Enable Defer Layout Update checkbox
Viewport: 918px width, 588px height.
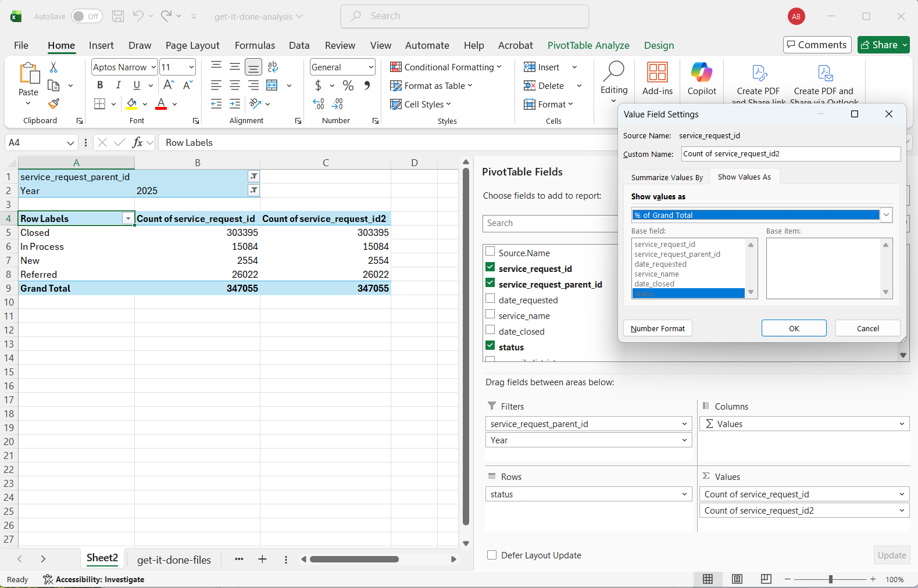(x=492, y=555)
